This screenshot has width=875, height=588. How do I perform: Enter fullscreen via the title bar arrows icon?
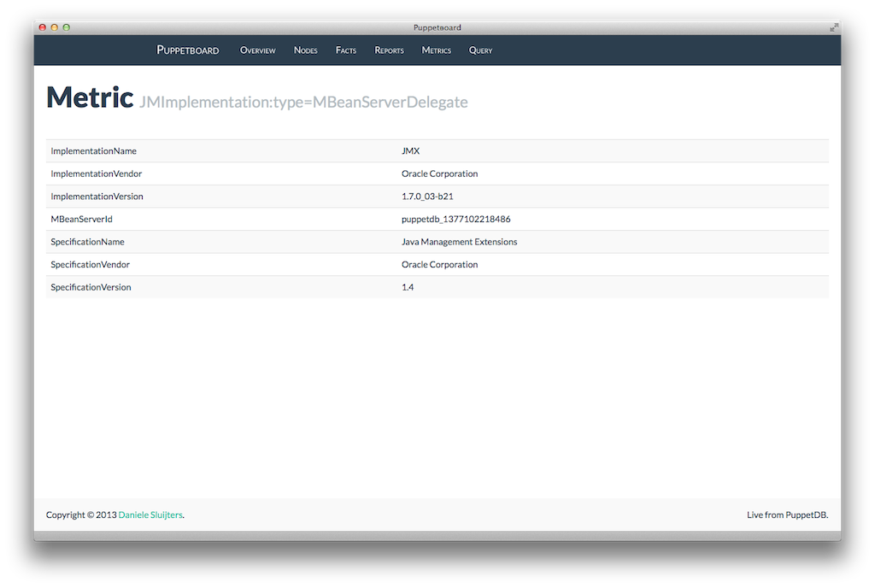point(833,27)
